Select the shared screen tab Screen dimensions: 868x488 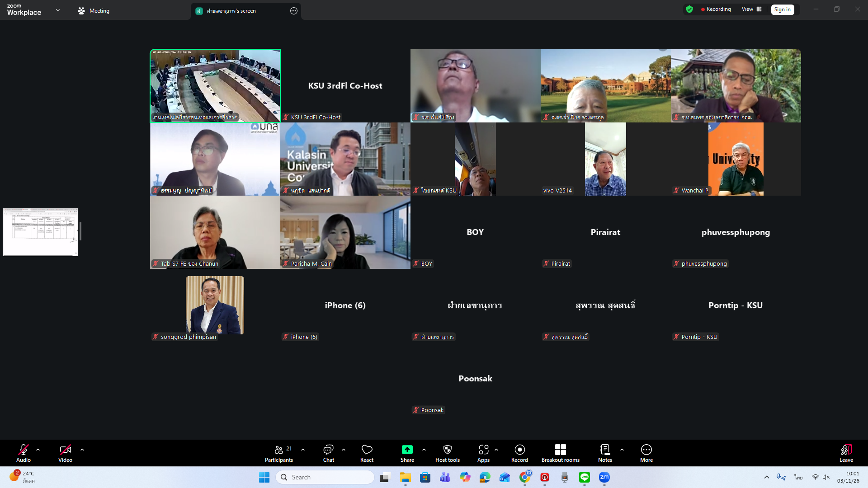pyautogui.click(x=231, y=11)
